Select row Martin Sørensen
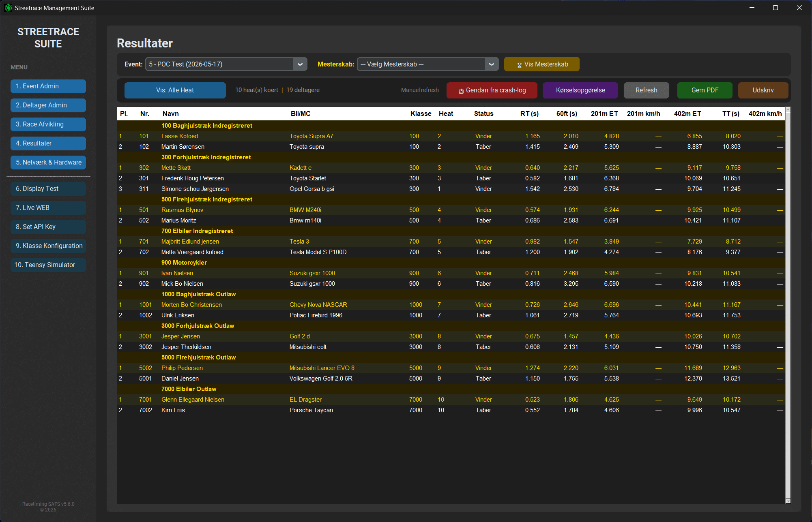 451,147
